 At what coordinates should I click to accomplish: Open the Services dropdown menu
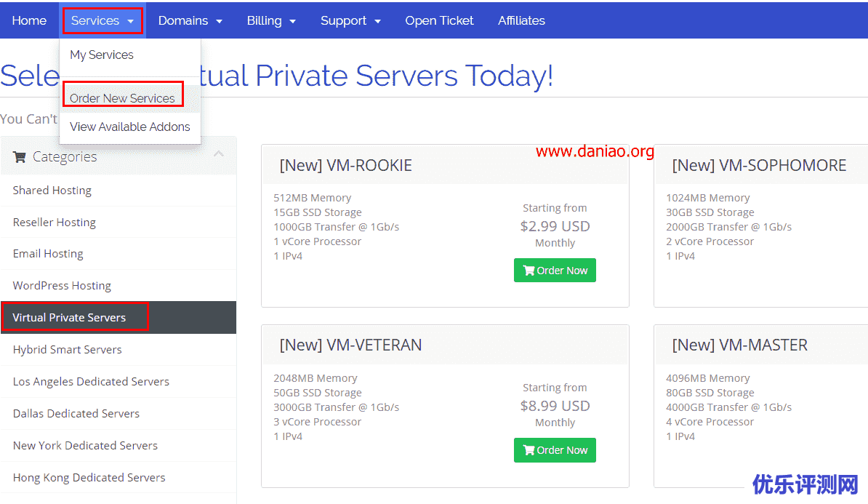point(102,20)
